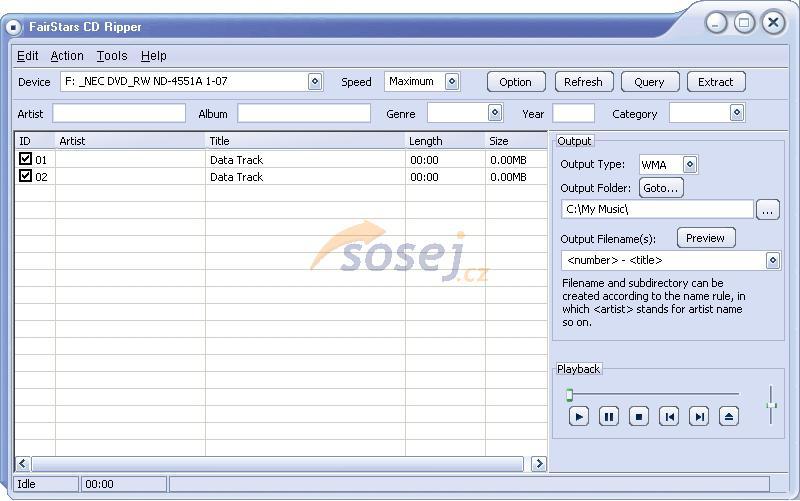Click the 00:00 status bar time
Viewport: 800px width, 501px height.
pos(99,484)
